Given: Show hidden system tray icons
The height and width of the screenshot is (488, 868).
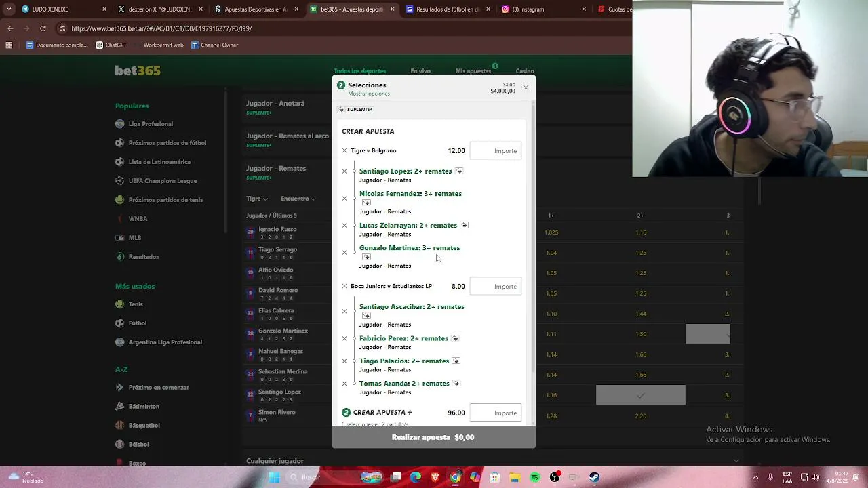Looking at the screenshot, I should 755,477.
